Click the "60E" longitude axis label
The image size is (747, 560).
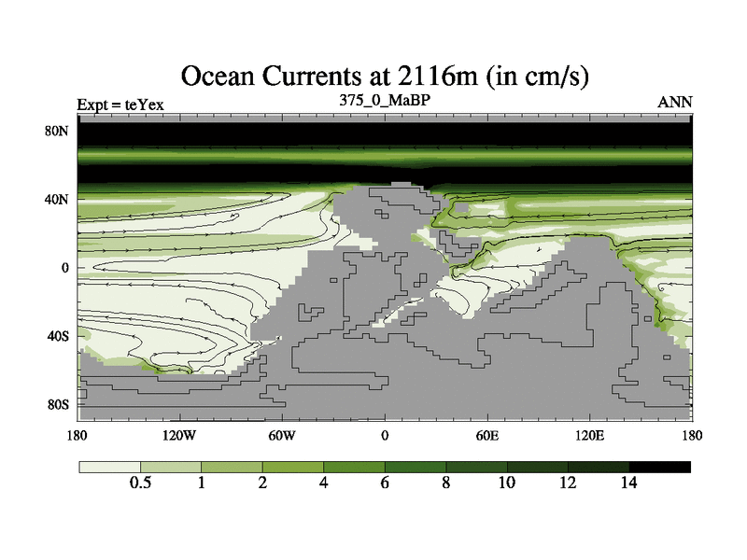486,436
